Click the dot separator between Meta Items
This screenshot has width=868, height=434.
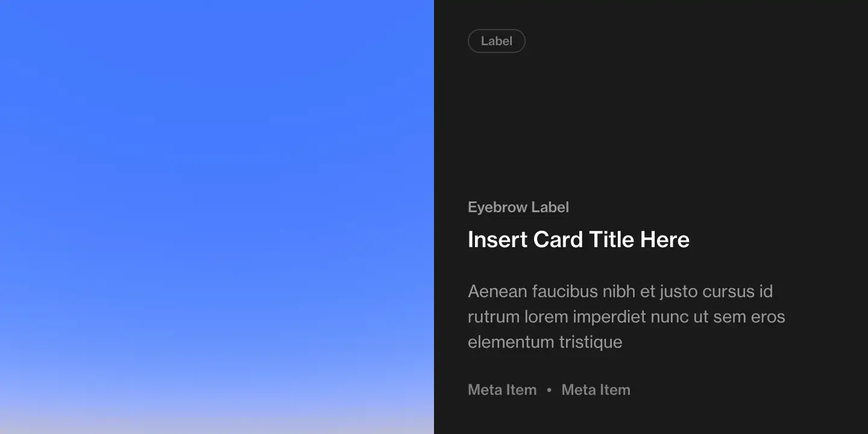[x=549, y=390]
